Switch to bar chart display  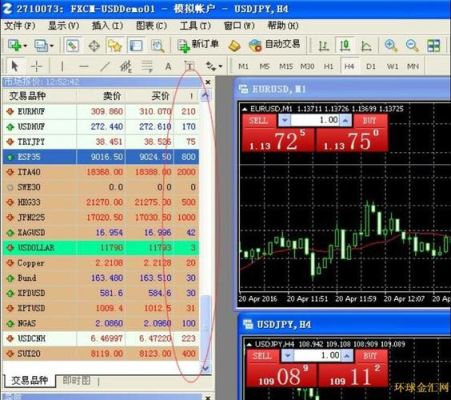click(x=323, y=46)
